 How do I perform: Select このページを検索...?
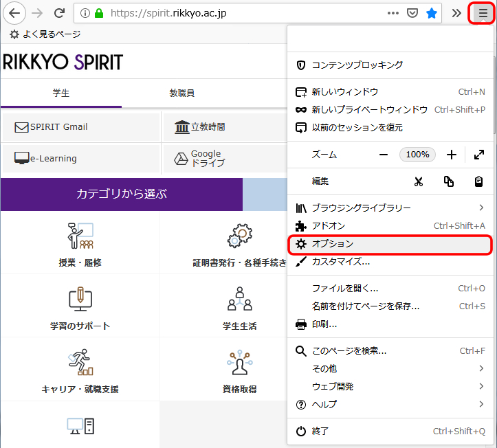[x=390, y=351]
